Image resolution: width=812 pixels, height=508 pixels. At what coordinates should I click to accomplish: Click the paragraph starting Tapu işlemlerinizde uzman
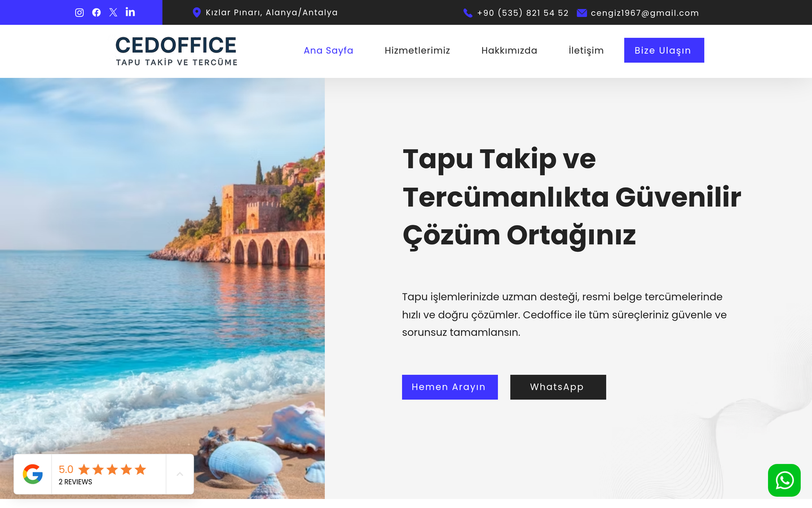pos(564,314)
